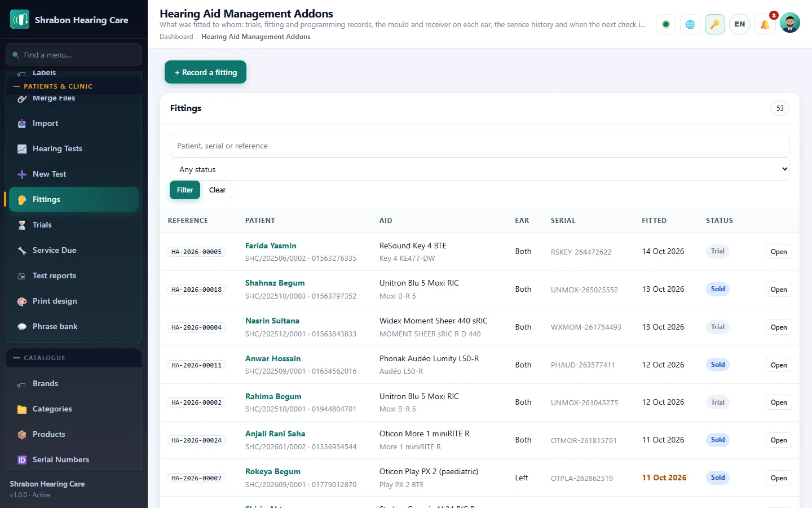Click the Test reports printer icon
The image size is (812, 508).
click(22, 276)
